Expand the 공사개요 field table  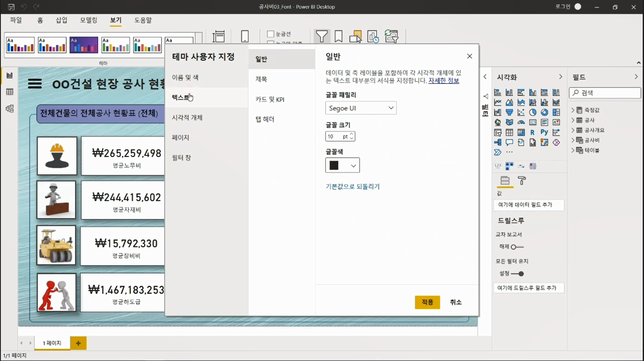pos(573,130)
